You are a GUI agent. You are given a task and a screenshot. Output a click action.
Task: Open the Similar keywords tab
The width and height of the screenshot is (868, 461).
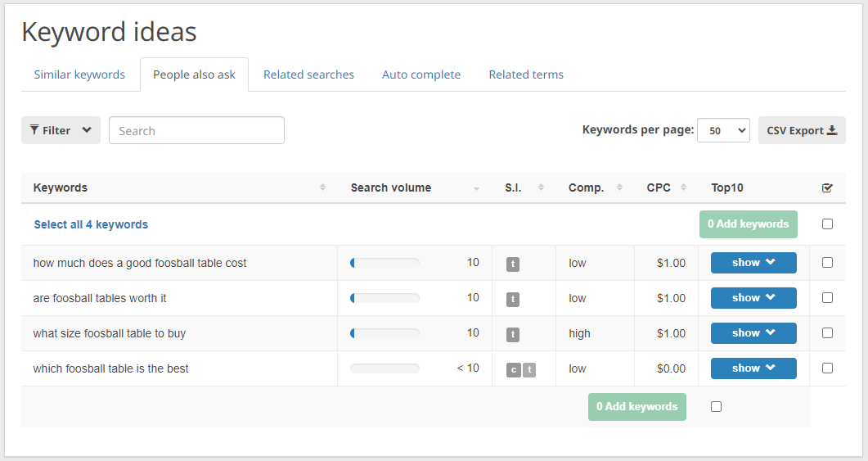coord(79,75)
